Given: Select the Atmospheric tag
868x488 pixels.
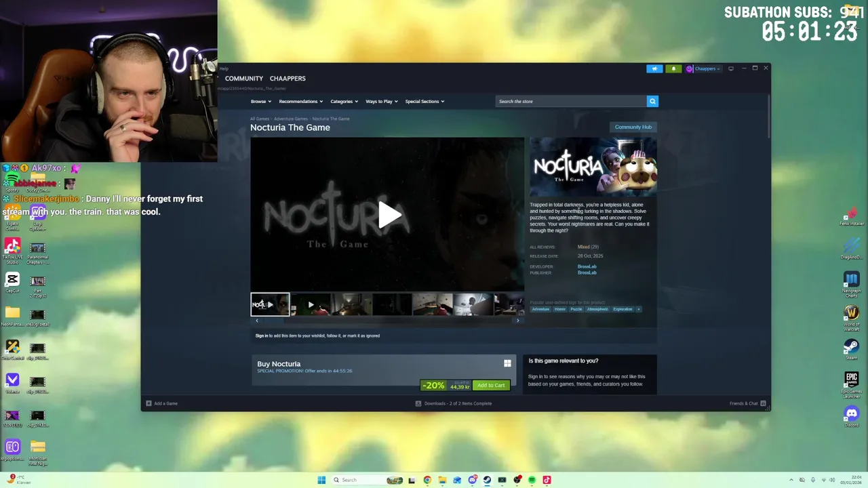Looking at the screenshot, I should (x=598, y=309).
